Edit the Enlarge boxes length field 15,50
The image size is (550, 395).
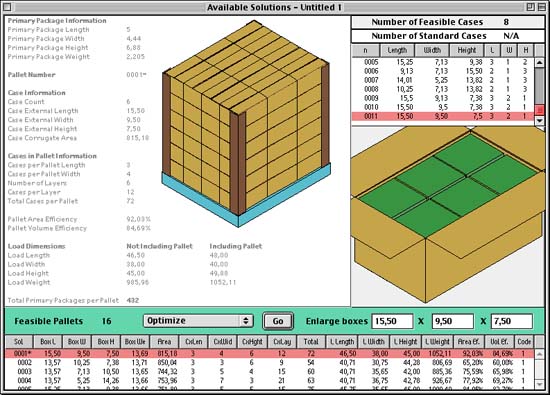(x=392, y=321)
